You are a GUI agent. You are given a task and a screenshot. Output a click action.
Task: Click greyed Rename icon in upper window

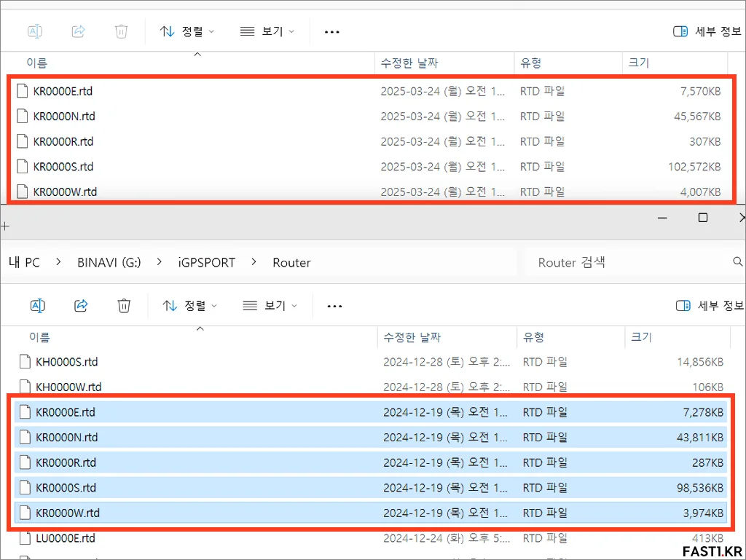35,31
